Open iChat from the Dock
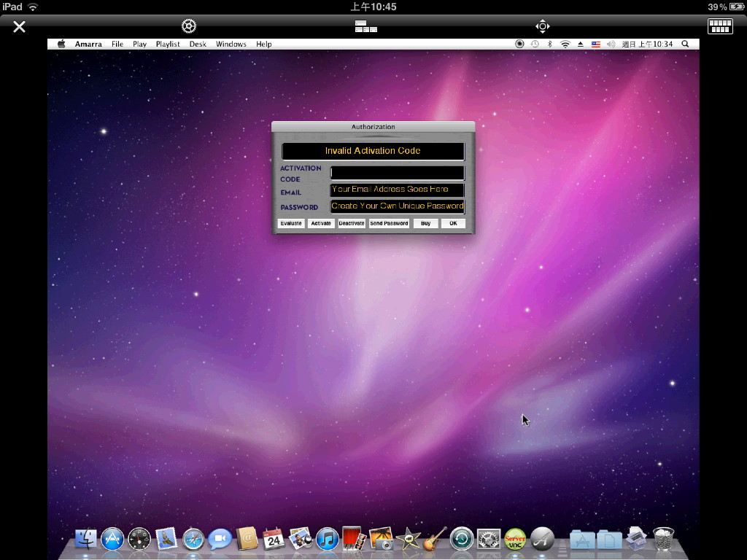 (220, 539)
